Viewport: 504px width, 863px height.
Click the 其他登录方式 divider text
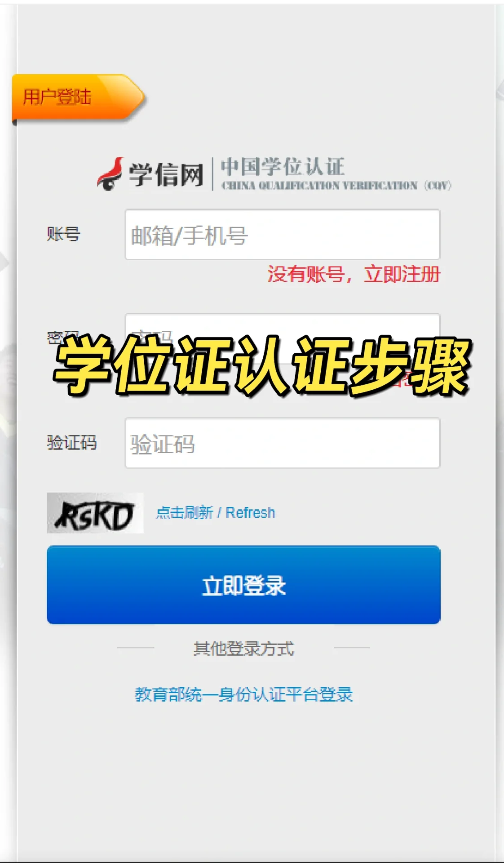click(244, 649)
